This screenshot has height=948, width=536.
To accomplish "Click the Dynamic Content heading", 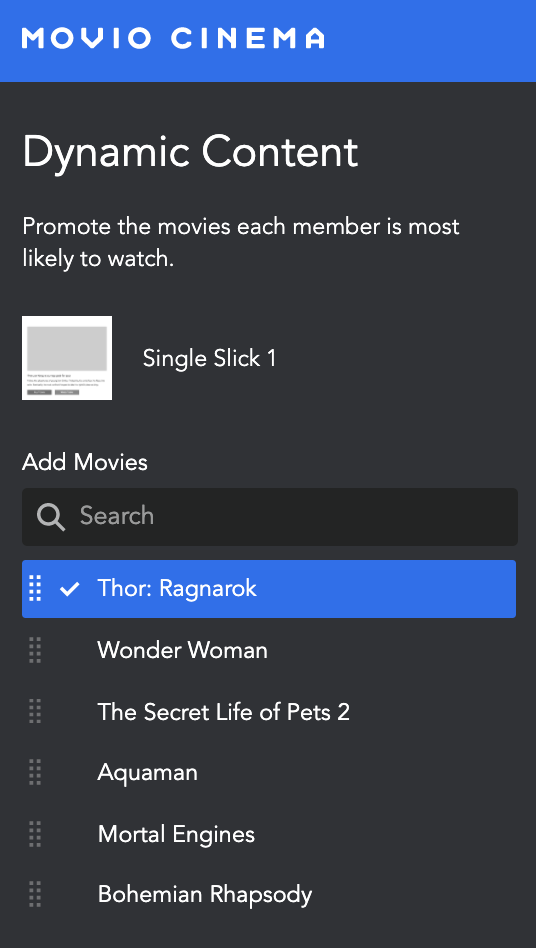I will pos(190,152).
